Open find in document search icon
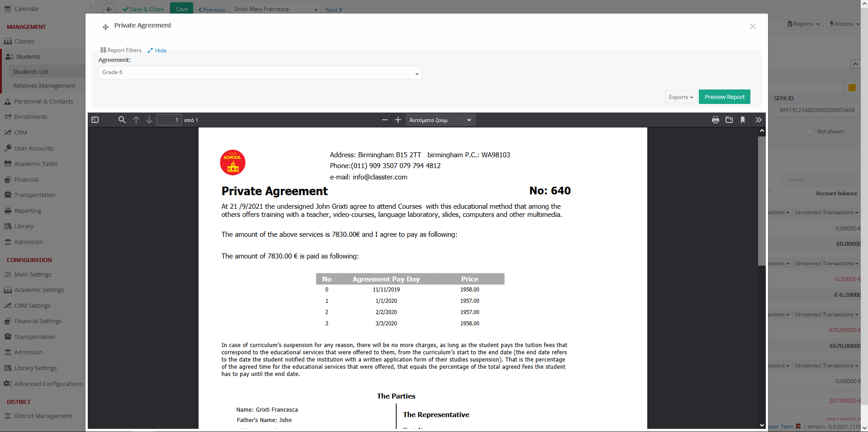868x432 pixels. click(122, 120)
